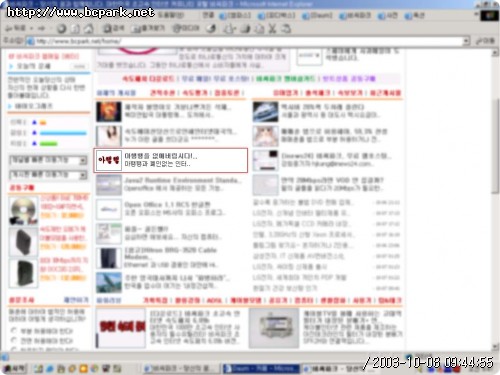Click the vertical scrollbar up arrow
500x375 pixels.
(495, 52)
